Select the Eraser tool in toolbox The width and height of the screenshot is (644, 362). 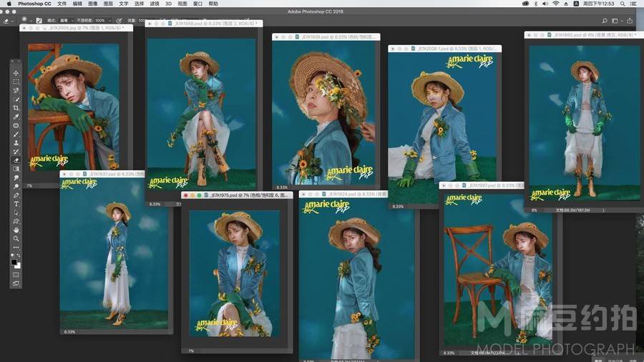pyautogui.click(x=16, y=160)
